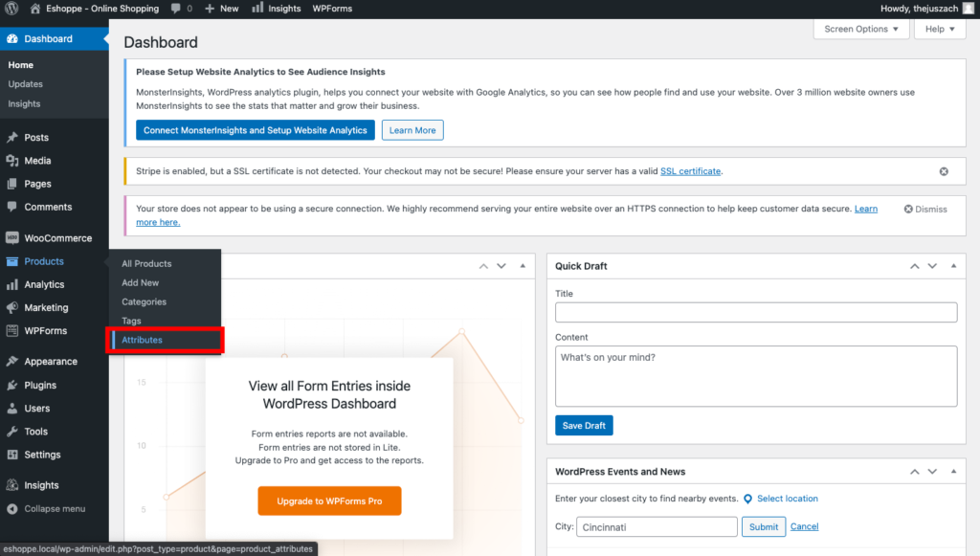This screenshot has width=980, height=556.
Task: Click the Appearance paintbrush icon
Action: point(11,361)
